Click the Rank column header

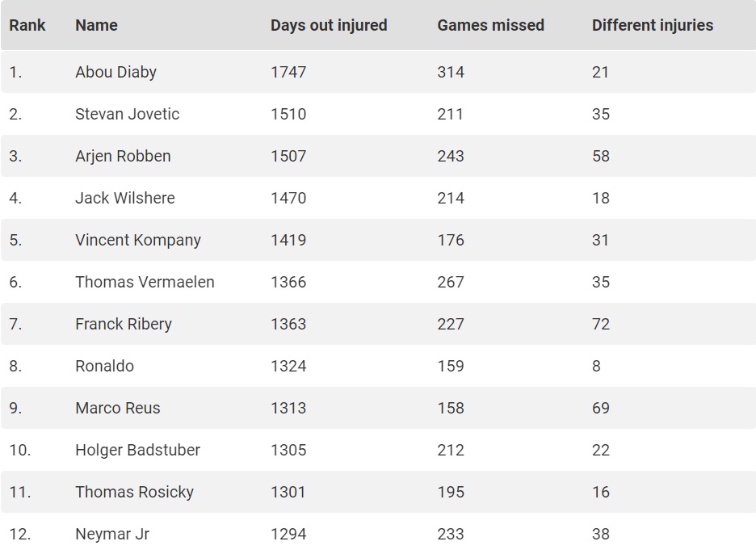pos(27,25)
